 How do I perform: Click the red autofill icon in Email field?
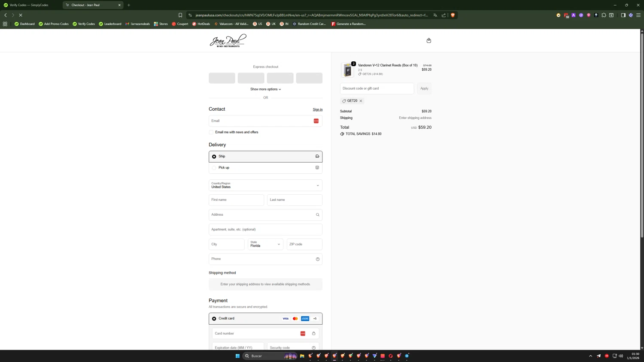tap(316, 121)
